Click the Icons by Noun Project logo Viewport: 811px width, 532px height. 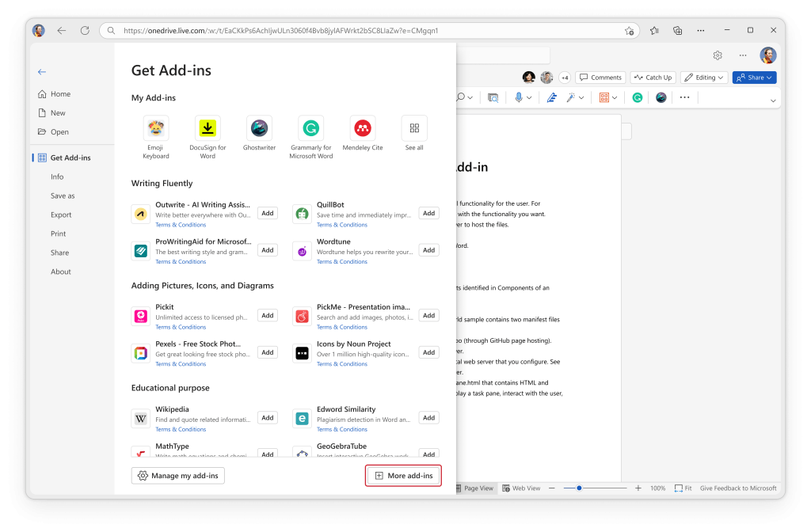pyautogui.click(x=302, y=353)
